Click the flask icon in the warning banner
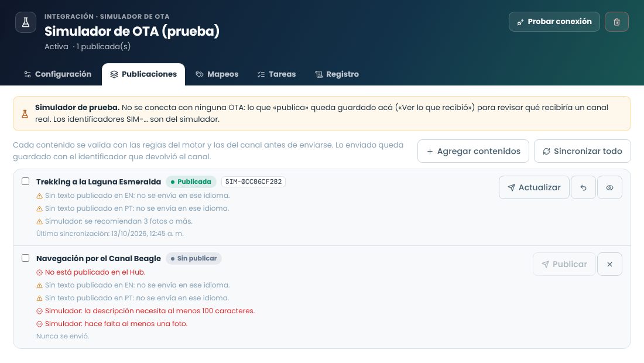 tap(25, 114)
